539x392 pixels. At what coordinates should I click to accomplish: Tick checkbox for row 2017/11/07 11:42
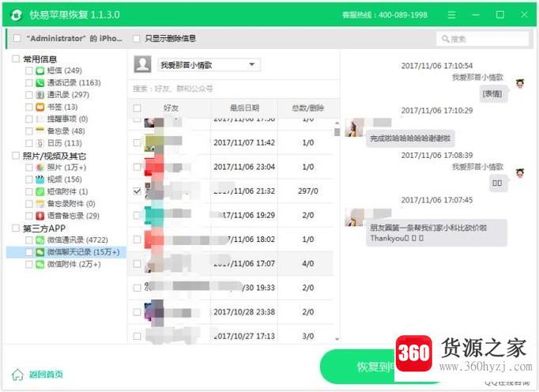[137, 143]
